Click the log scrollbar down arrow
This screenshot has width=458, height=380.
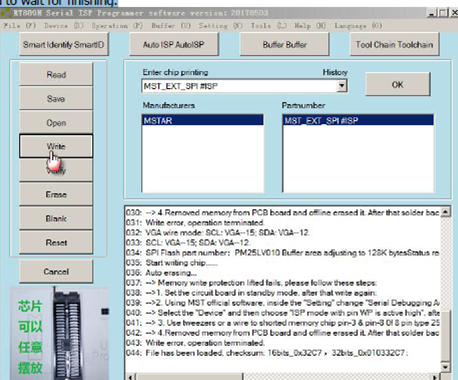pyautogui.click(x=445, y=367)
